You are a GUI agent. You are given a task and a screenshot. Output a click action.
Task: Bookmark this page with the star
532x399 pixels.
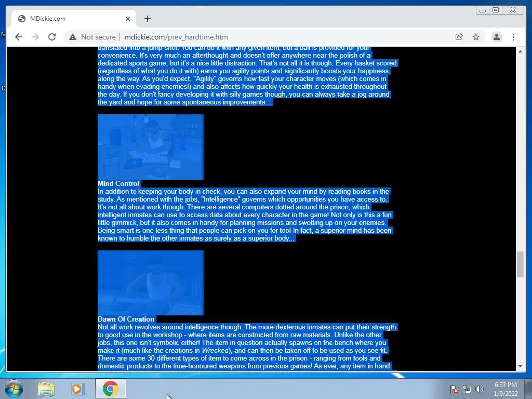click(x=476, y=37)
